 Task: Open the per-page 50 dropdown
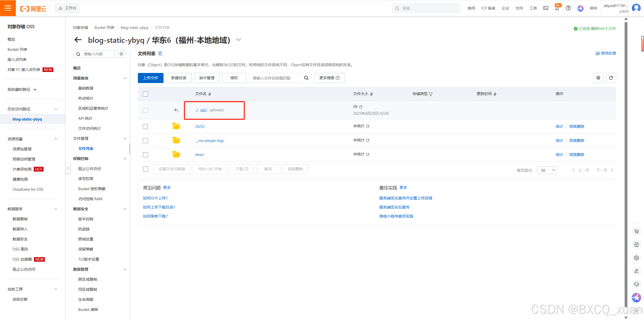click(547, 170)
